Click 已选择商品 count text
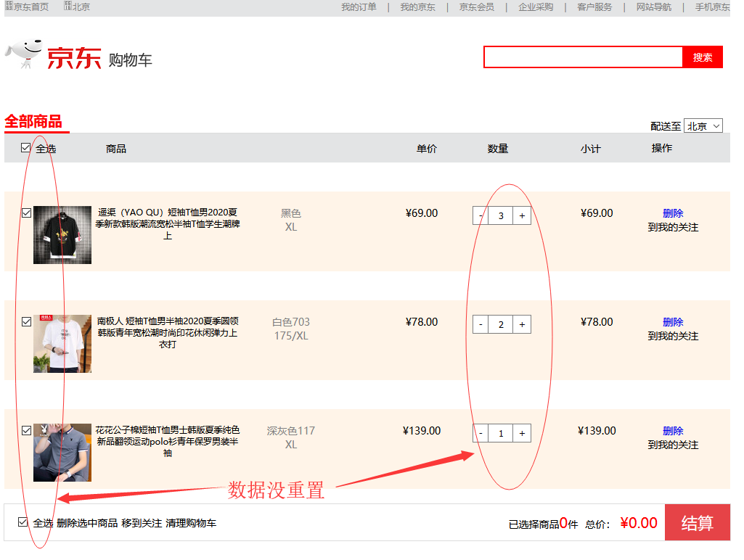This screenshot has height=560, width=744. click(x=543, y=524)
